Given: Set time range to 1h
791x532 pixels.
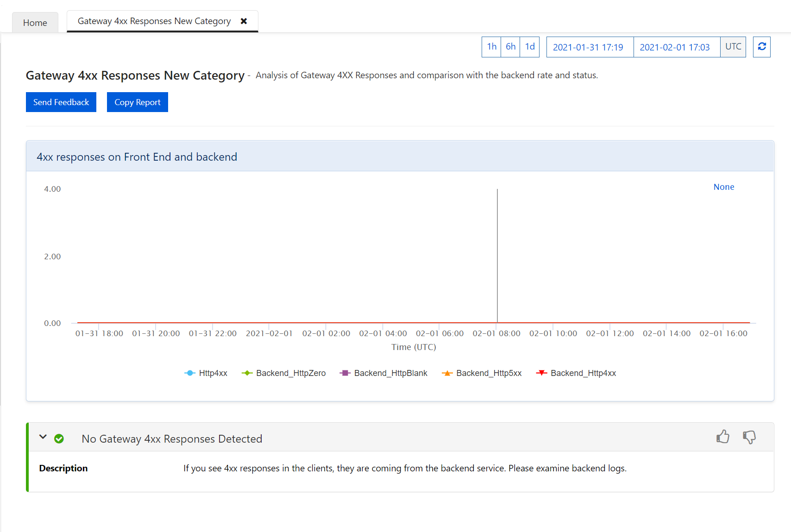Looking at the screenshot, I should tap(491, 47).
